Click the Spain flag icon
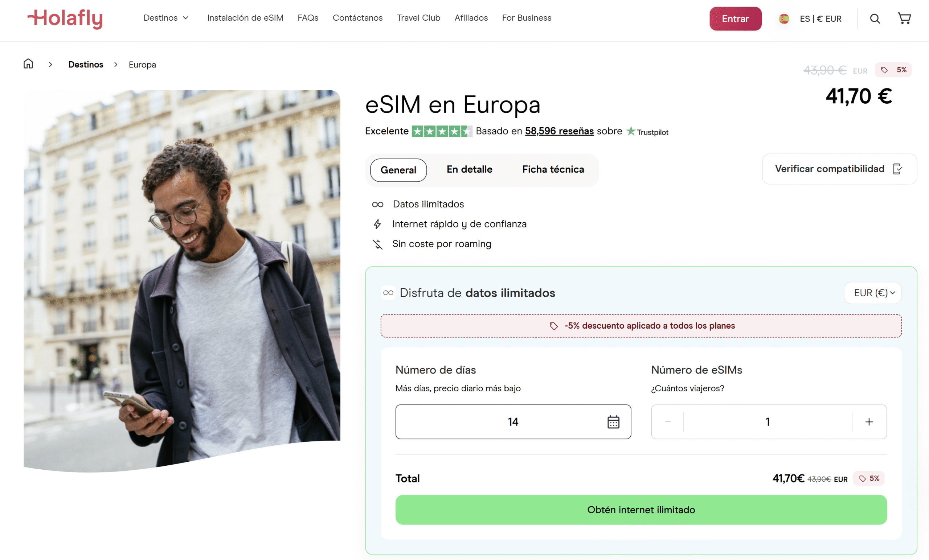The width and height of the screenshot is (929, 560). click(x=784, y=19)
